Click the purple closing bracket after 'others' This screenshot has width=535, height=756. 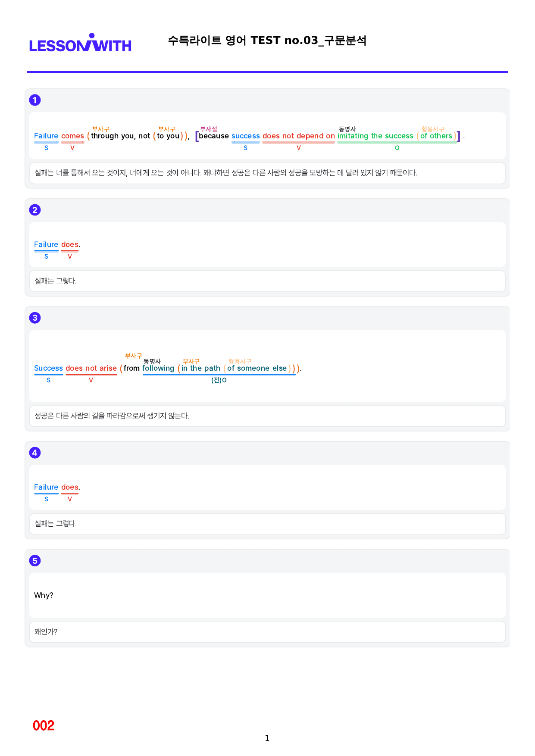[459, 136]
